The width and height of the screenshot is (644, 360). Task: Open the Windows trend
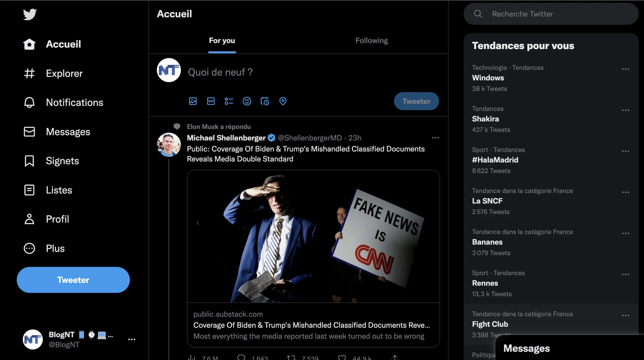coord(551,78)
